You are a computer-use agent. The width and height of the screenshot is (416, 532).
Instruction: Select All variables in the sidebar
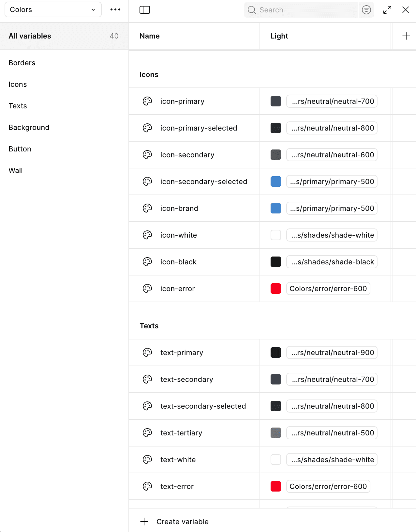(x=30, y=36)
